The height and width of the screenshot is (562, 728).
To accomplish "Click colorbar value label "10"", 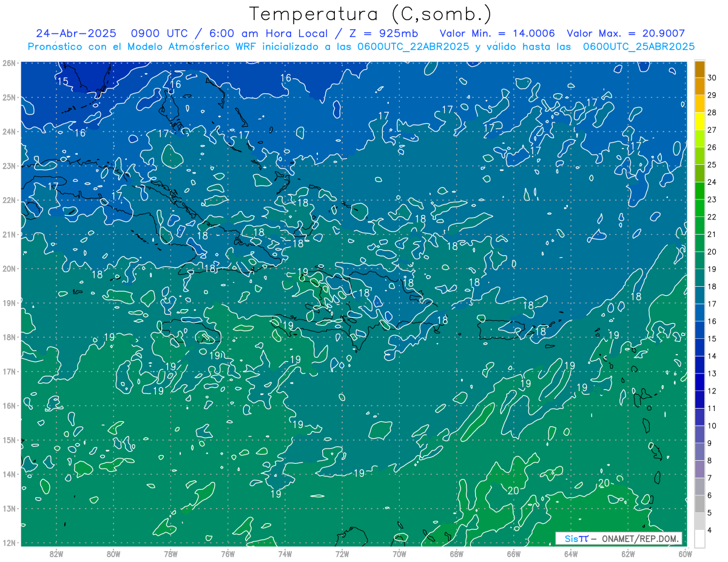I will [x=712, y=426].
